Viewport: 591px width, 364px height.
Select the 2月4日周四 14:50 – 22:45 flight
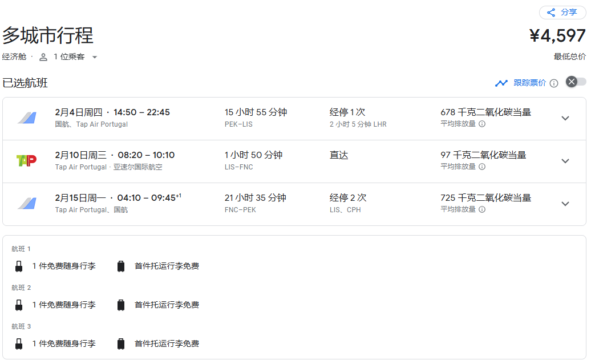point(294,118)
